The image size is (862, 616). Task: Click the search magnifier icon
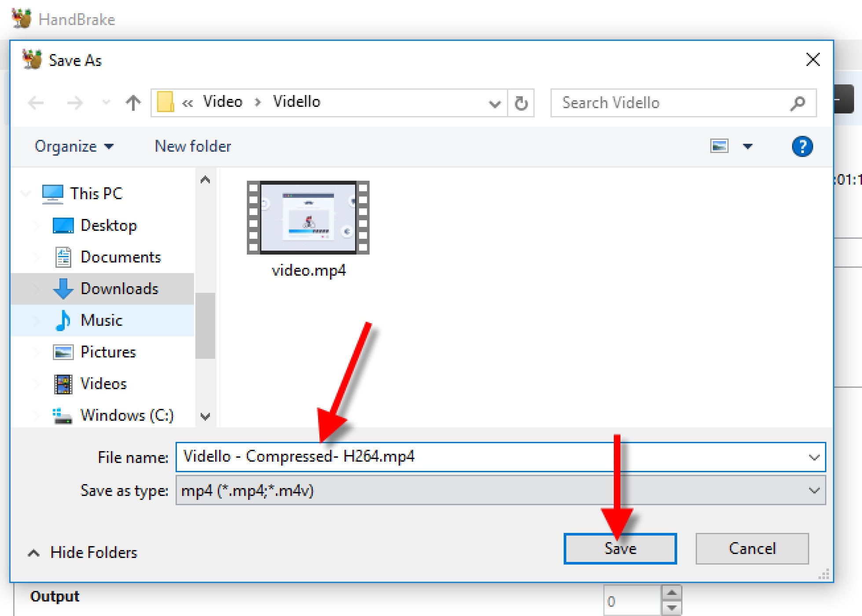(797, 103)
